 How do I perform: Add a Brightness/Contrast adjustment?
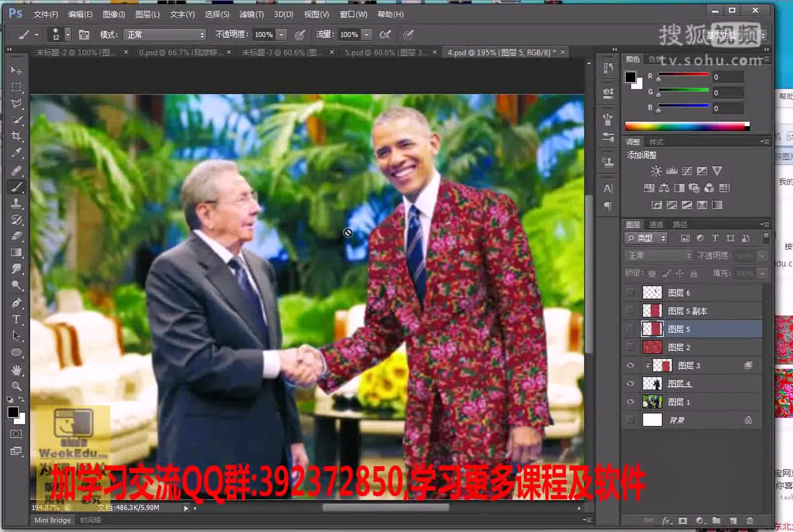click(656, 171)
